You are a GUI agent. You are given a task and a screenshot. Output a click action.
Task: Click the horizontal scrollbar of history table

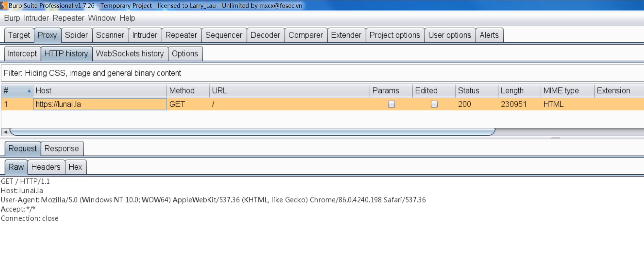click(x=253, y=132)
